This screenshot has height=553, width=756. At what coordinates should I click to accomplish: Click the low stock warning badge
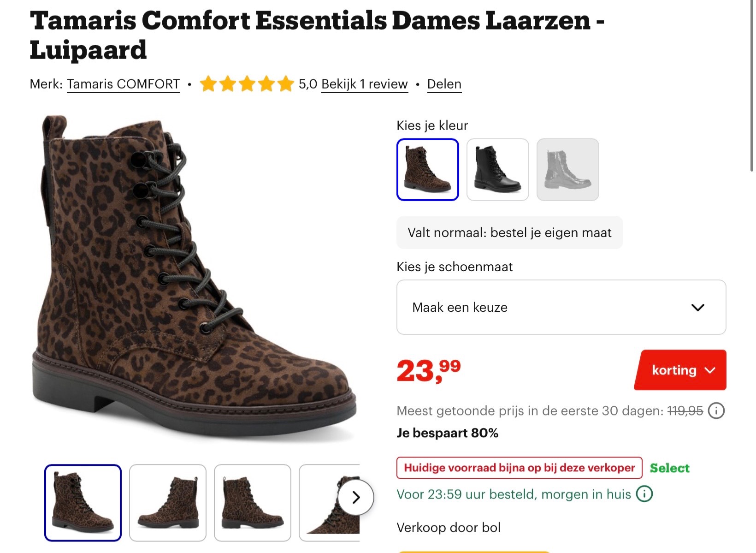(x=519, y=468)
